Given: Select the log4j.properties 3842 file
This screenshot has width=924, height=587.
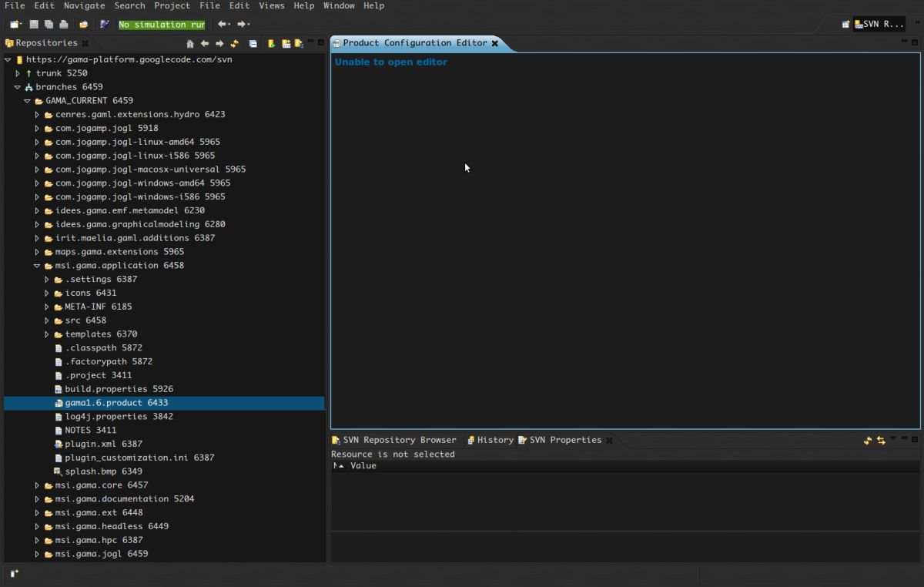Looking at the screenshot, I should click(113, 417).
